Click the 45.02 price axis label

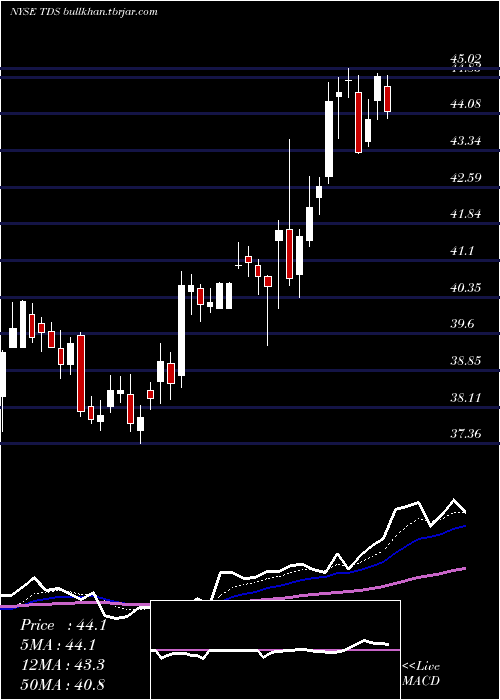coord(466,59)
